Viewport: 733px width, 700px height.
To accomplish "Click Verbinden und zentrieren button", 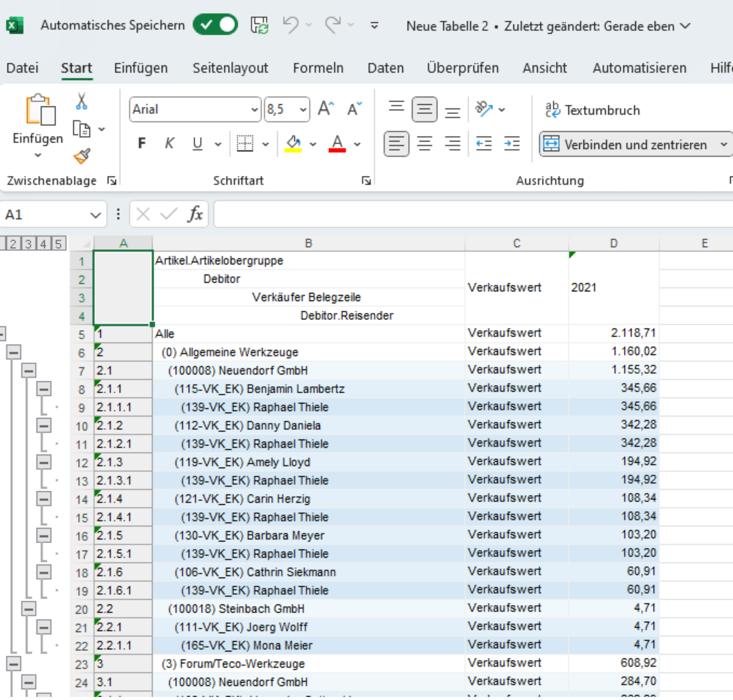I will [x=628, y=144].
